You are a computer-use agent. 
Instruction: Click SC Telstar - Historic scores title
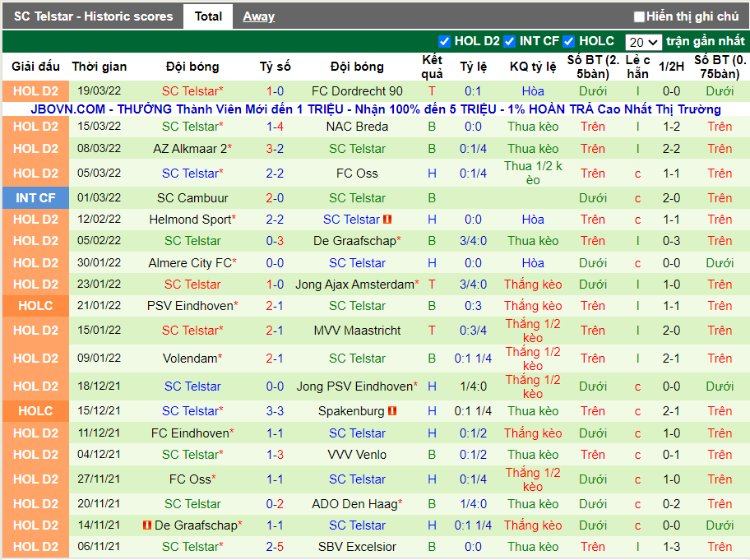(93, 16)
